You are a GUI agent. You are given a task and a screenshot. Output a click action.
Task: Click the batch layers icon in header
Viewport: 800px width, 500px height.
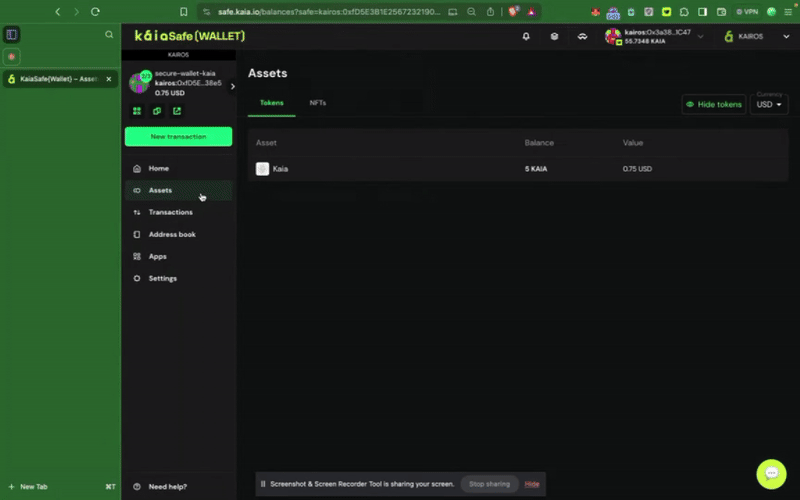[554, 36]
